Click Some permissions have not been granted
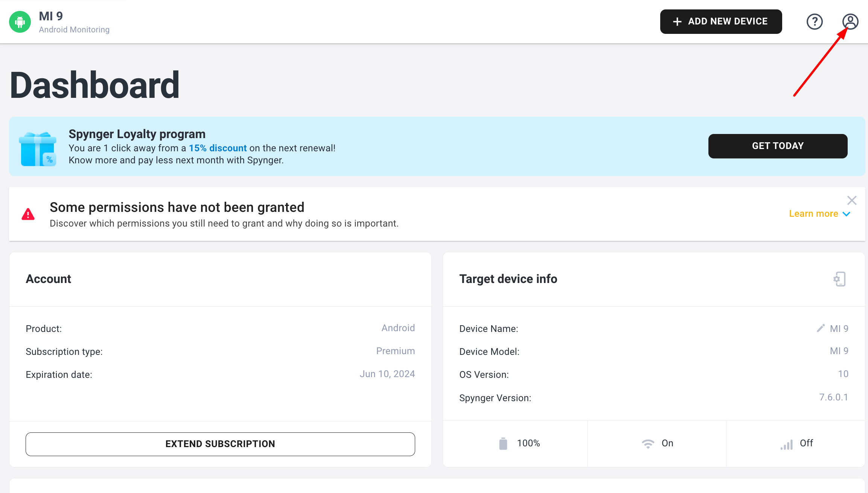This screenshot has height=493, width=868. pyautogui.click(x=177, y=207)
